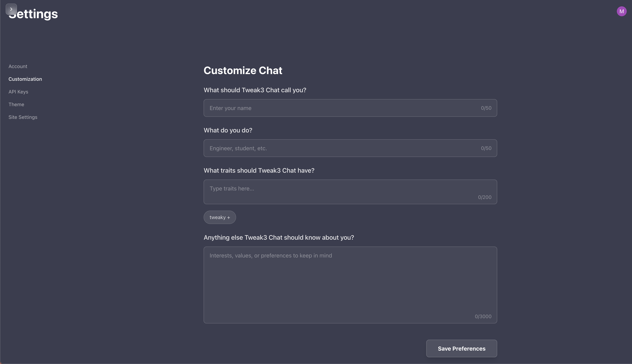
Task: Click the Engineer, student, etc. field
Action: click(350, 148)
